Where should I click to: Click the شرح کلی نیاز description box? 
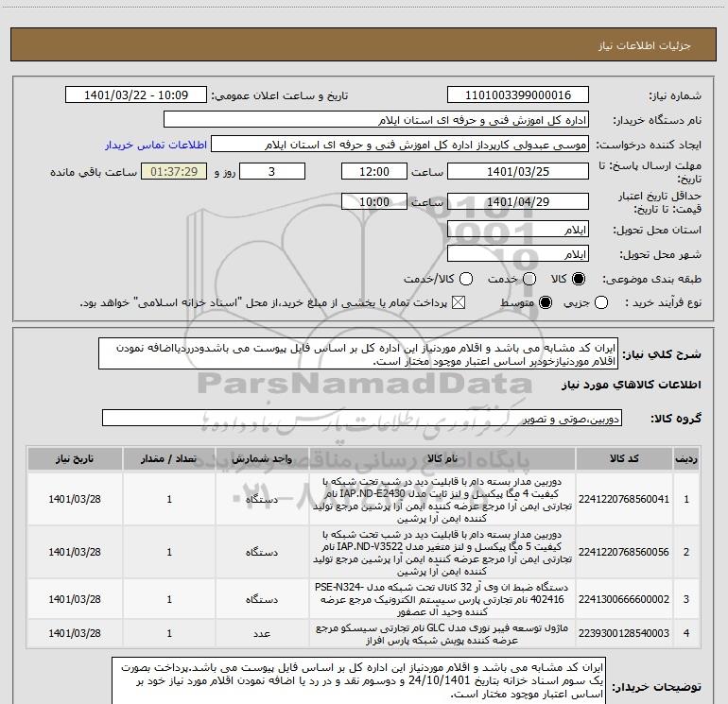pos(358,354)
